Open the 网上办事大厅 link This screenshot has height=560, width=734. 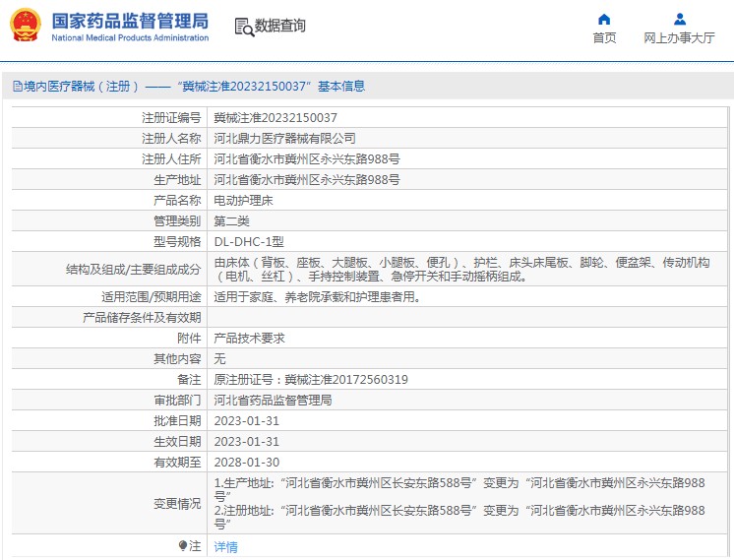679,38
